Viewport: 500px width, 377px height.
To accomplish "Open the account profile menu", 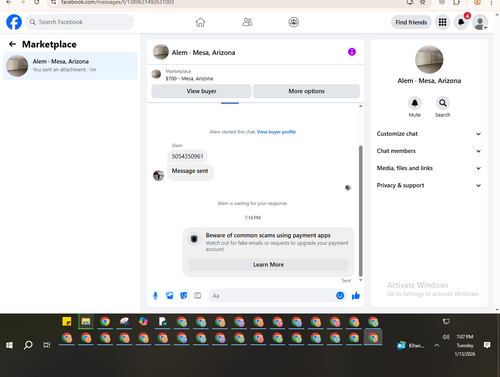I will click(480, 22).
